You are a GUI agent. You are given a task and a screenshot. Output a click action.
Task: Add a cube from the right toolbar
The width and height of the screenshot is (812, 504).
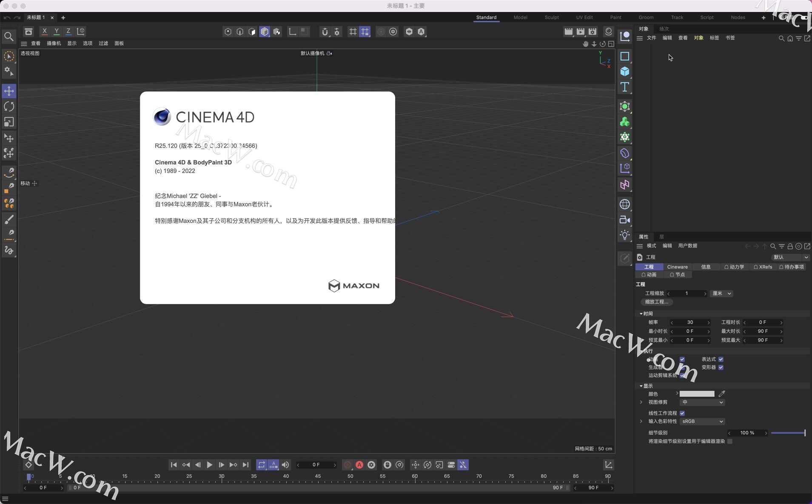(624, 71)
